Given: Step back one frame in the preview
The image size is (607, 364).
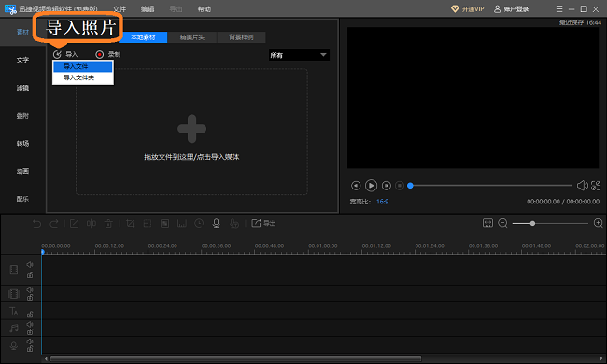Looking at the screenshot, I should coord(356,186).
